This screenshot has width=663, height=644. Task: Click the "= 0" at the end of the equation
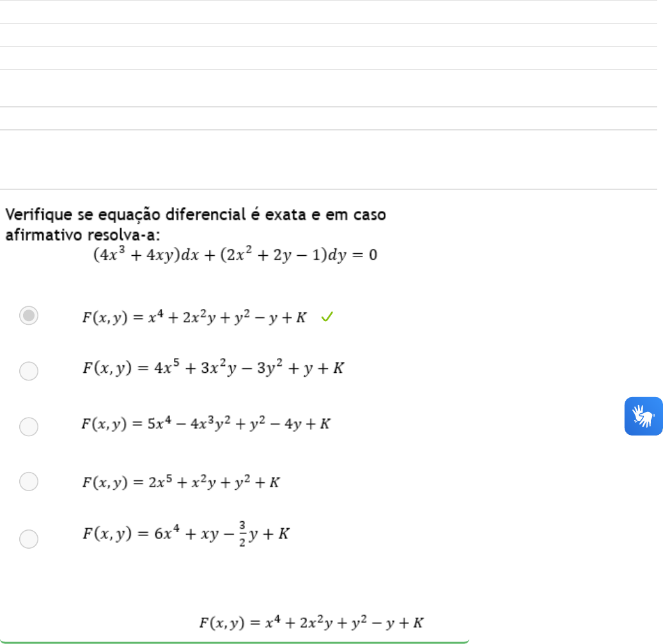click(364, 255)
